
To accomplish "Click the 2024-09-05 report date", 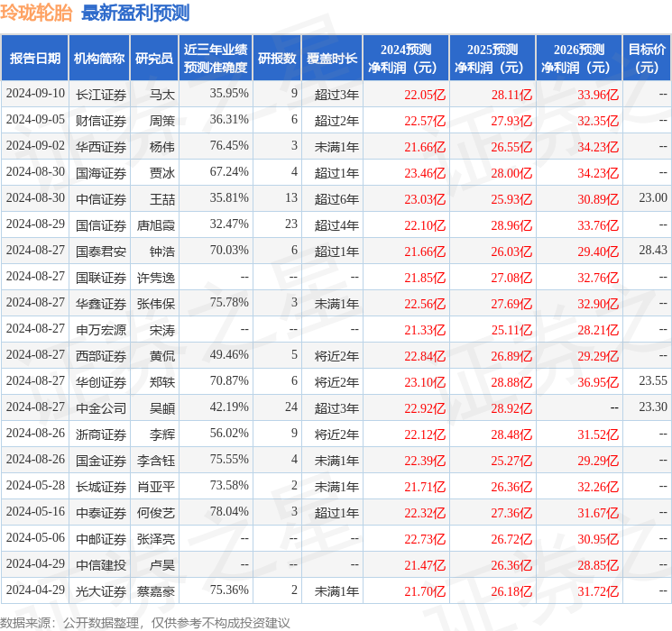I will (x=35, y=119).
